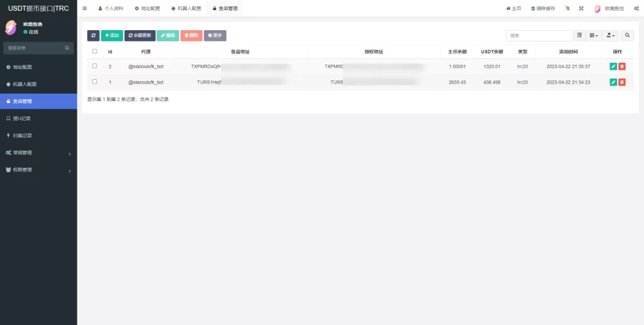Open the export data dropdown

click(x=611, y=36)
